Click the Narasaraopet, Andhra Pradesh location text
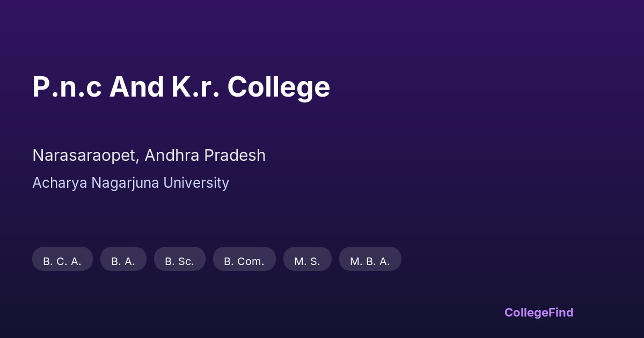This screenshot has height=338, width=644. (x=149, y=156)
